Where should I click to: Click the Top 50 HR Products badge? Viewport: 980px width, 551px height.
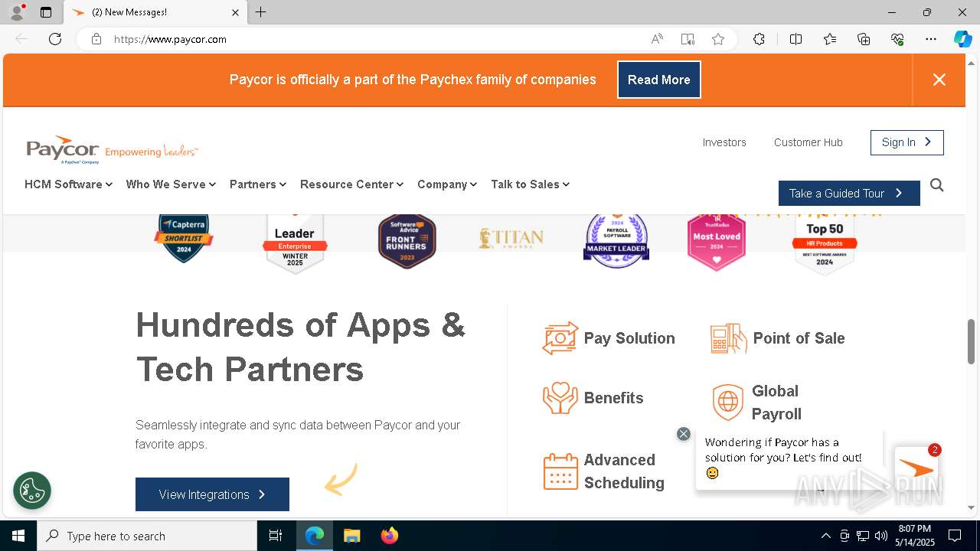825,245
